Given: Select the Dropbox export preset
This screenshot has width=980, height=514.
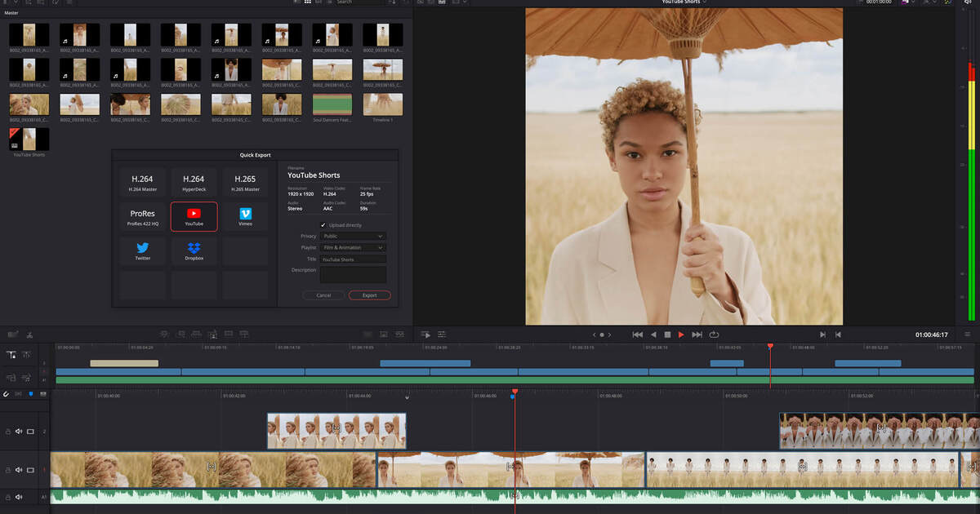Looking at the screenshot, I should (194, 250).
